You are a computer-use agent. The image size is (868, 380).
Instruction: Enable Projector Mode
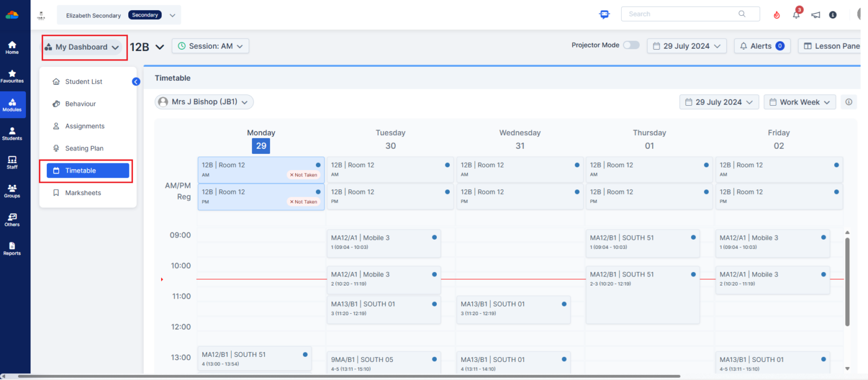631,45
